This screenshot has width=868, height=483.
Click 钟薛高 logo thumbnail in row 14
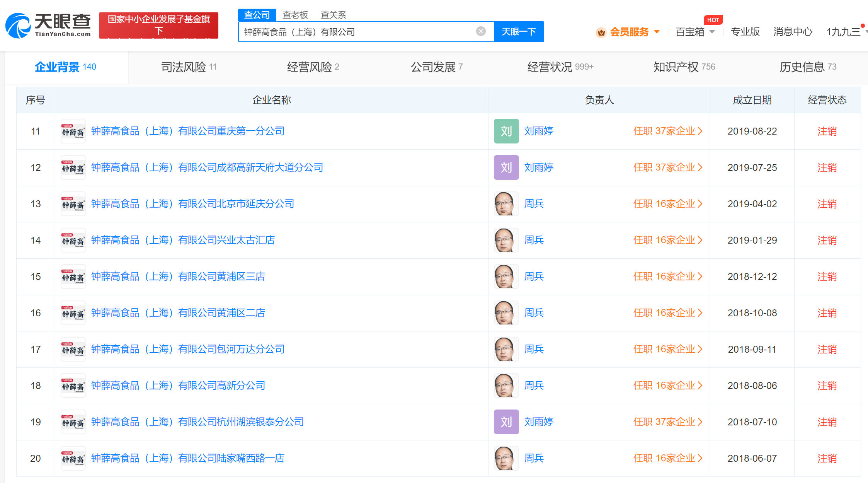(x=73, y=240)
